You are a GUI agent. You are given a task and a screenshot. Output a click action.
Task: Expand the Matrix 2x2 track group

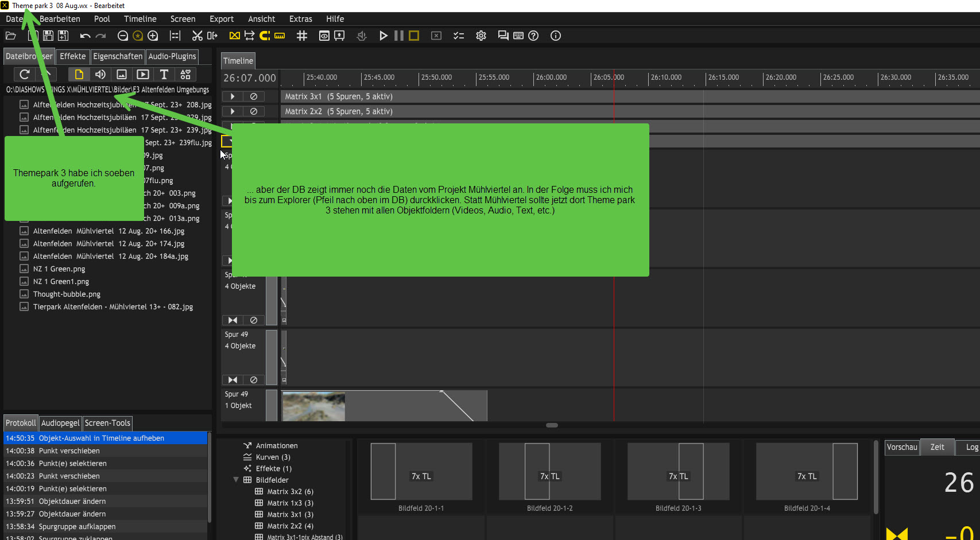(233, 111)
